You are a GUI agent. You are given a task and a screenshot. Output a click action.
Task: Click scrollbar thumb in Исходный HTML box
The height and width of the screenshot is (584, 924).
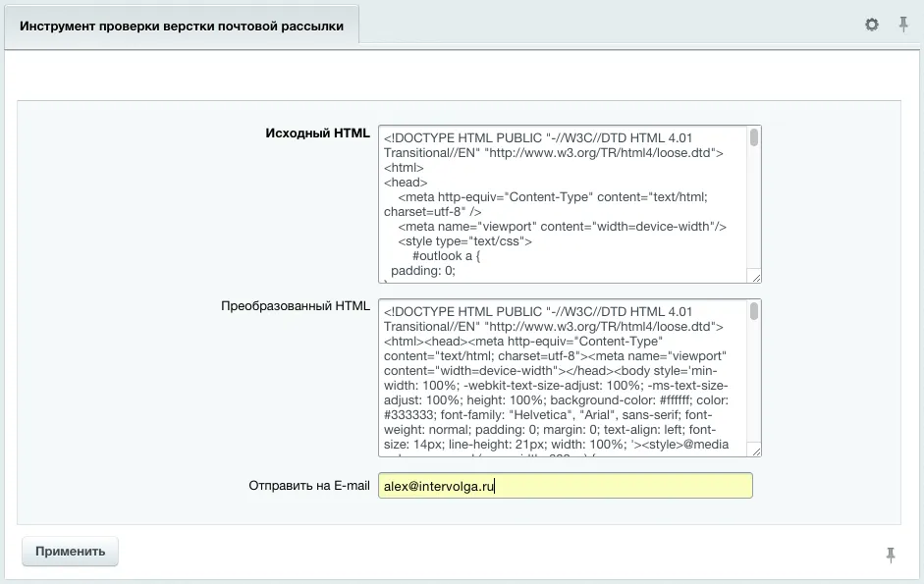coord(754,137)
